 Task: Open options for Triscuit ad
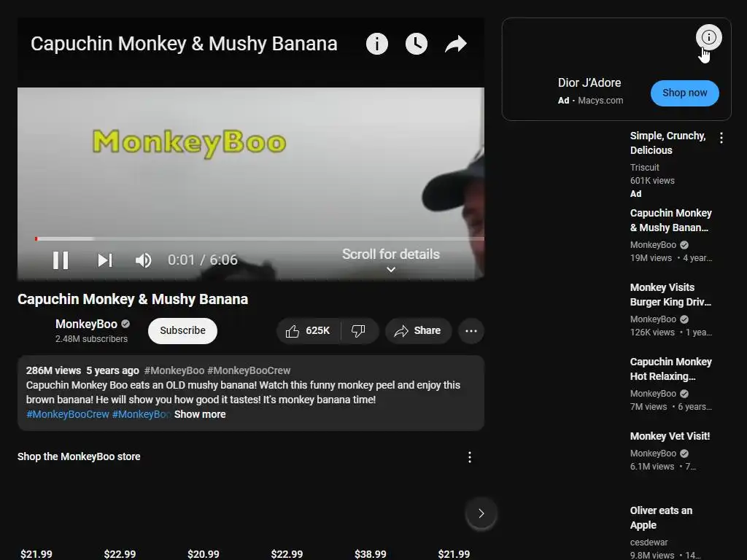point(721,138)
